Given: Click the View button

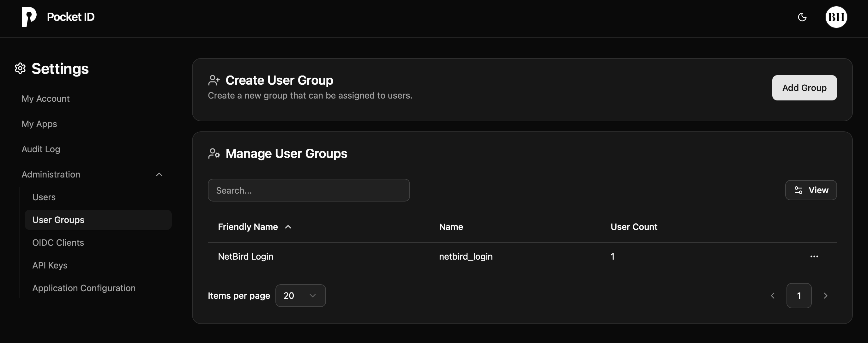Looking at the screenshot, I should (x=811, y=190).
